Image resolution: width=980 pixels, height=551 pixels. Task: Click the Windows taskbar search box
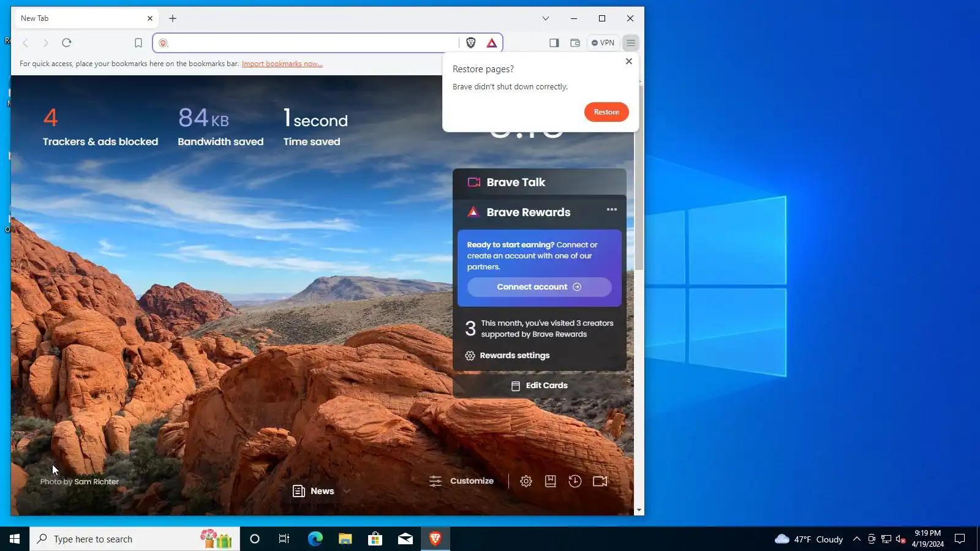point(135,539)
